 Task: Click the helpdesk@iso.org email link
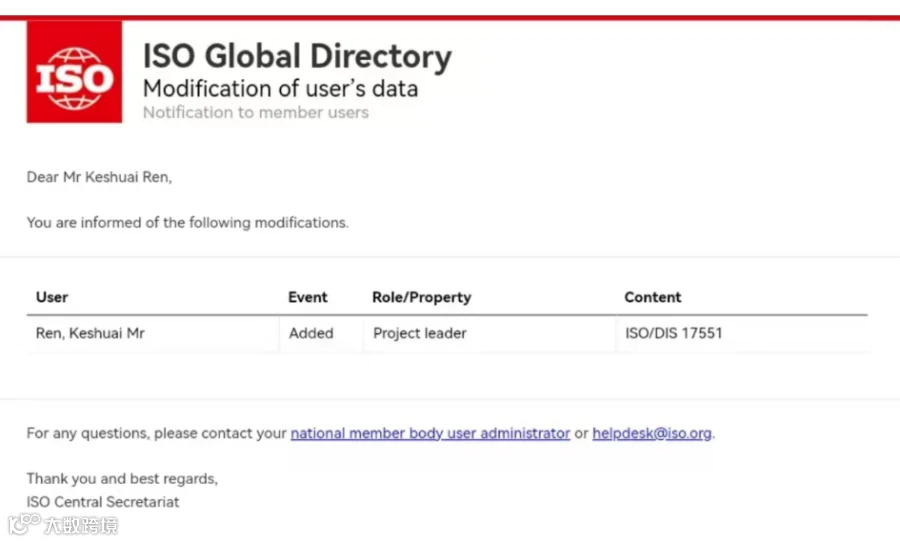pyautogui.click(x=652, y=433)
